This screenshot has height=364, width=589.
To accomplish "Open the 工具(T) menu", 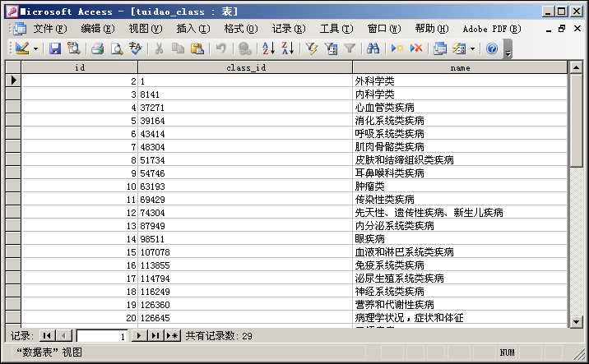I will [x=336, y=29].
